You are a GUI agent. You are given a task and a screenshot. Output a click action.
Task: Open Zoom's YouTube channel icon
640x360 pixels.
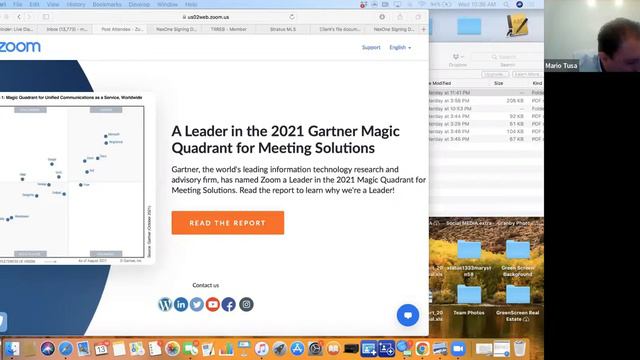click(x=213, y=304)
